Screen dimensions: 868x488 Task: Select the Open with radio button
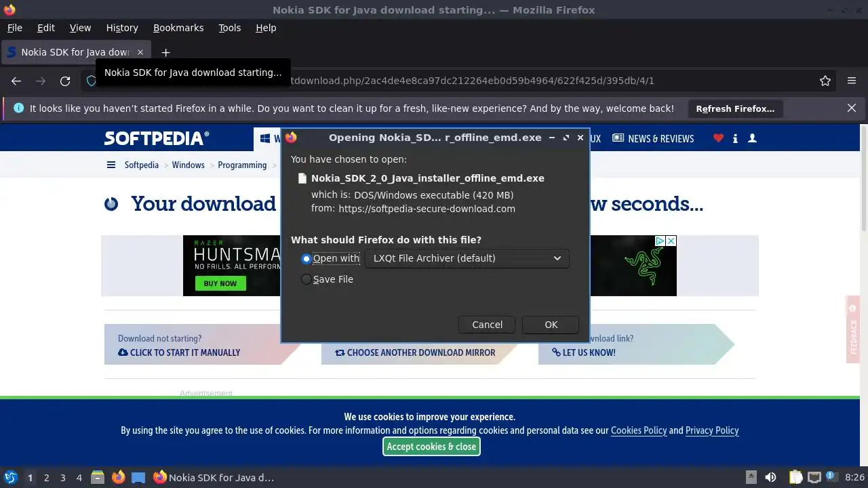point(307,258)
